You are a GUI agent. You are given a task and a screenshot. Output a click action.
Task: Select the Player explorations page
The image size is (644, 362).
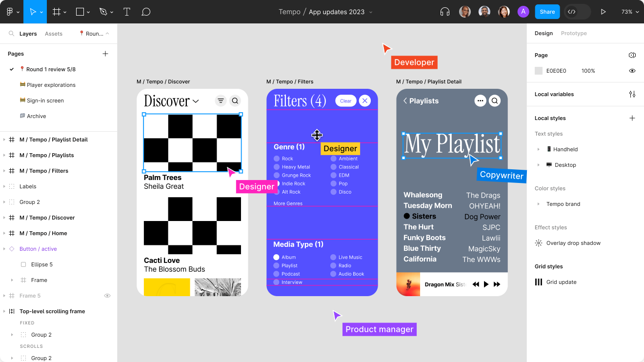coord(51,85)
